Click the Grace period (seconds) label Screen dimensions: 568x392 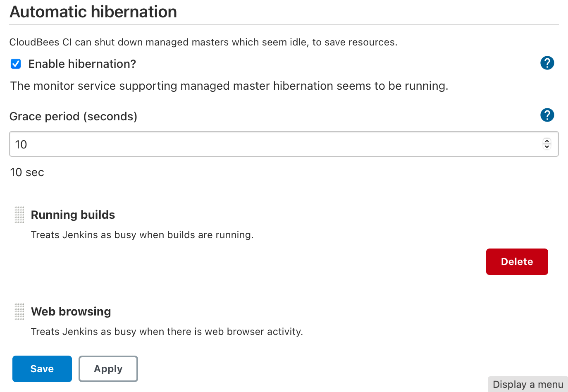tap(73, 117)
